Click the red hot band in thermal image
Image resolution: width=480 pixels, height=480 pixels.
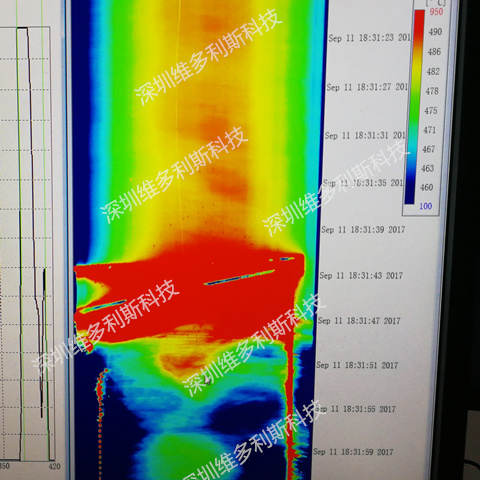click(x=187, y=293)
